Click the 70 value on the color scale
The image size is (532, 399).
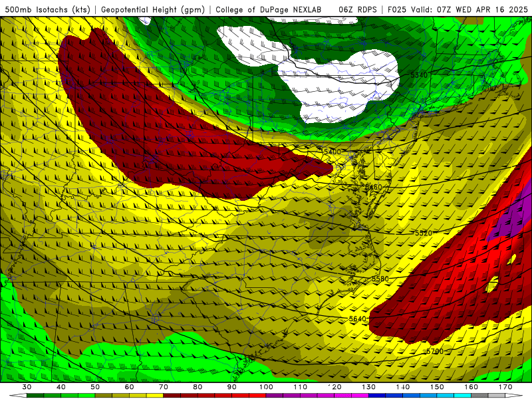coord(164,387)
